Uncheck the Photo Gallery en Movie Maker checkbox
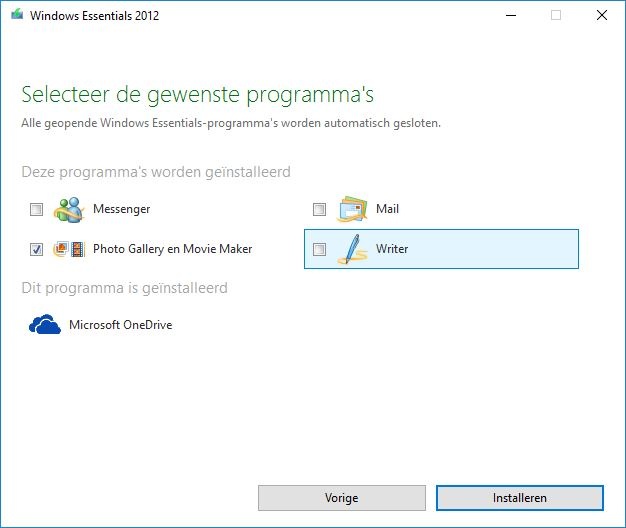The height and width of the screenshot is (528, 626). [x=37, y=250]
